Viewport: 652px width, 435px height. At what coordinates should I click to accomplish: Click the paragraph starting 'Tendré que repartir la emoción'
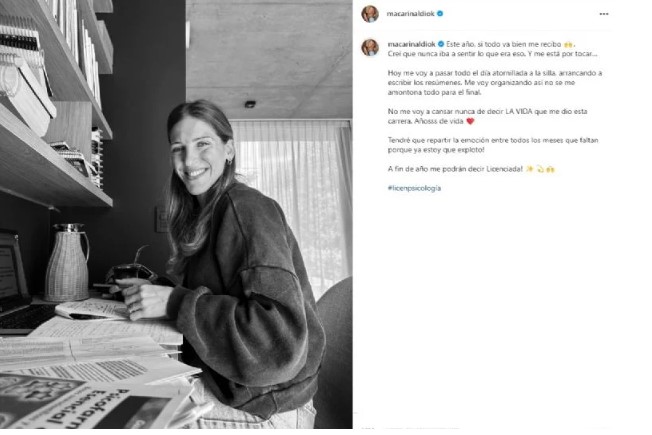pyautogui.click(x=493, y=145)
